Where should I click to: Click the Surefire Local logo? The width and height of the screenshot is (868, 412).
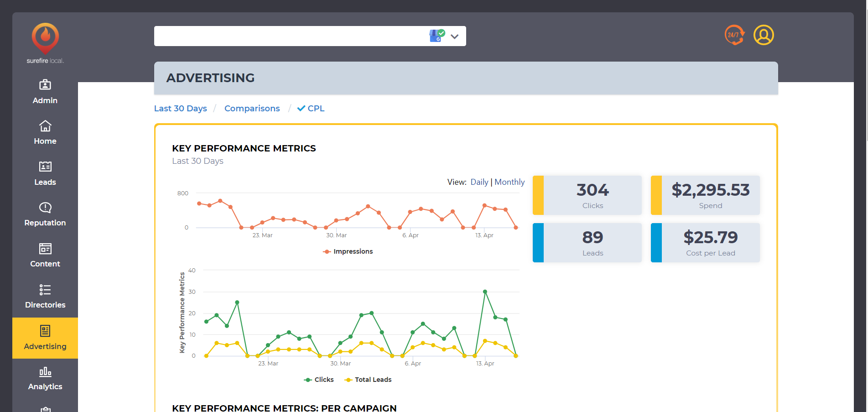coord(45,43)
